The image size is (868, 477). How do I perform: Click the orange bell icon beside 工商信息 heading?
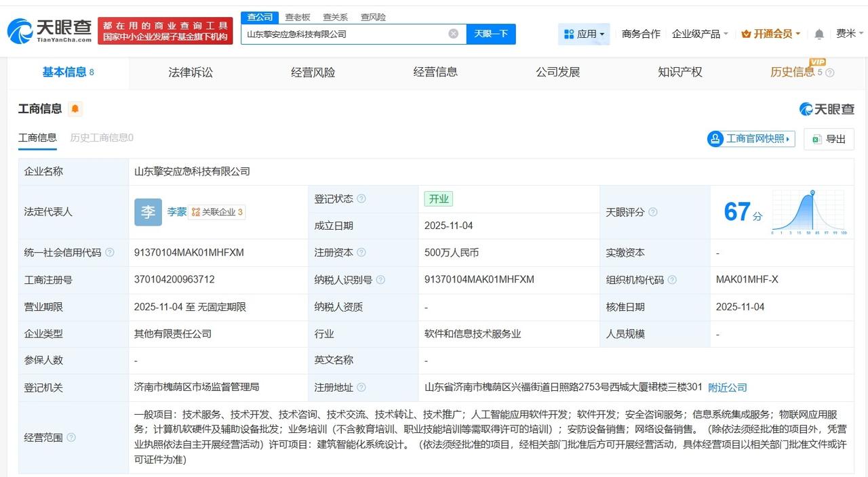75,108
